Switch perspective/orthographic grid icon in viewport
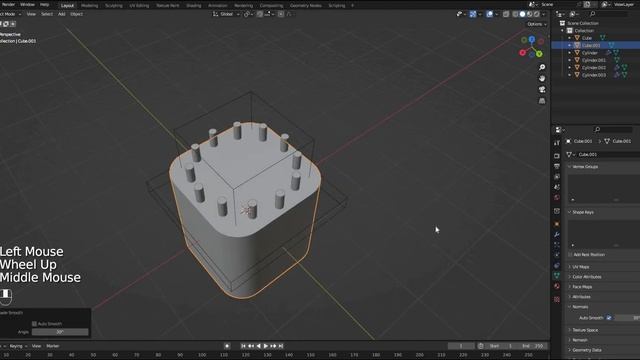This screenshot has height=360, width=640. pos(542,101)
